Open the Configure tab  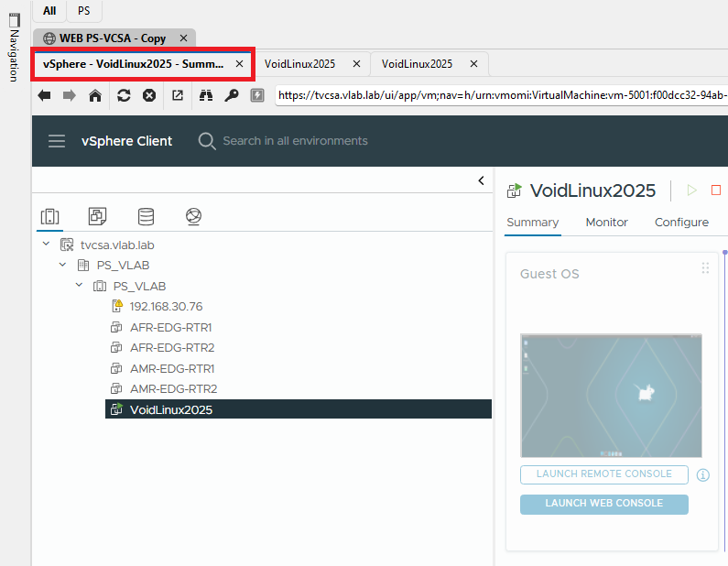click(681, 223)
